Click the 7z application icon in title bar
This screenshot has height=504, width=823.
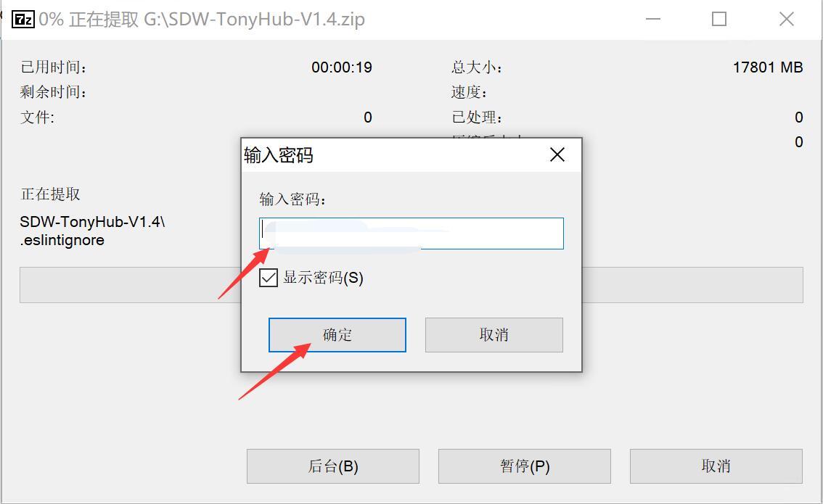click(x=23, y=20)
